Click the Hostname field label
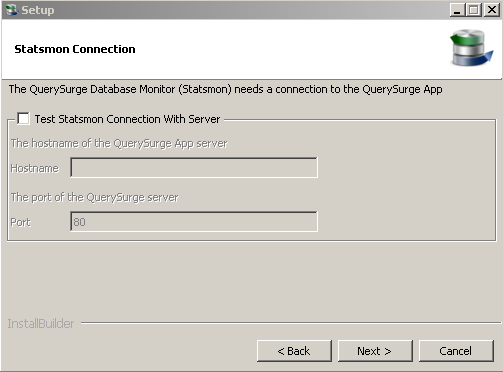Image resolution: width=503 pixels, height=372 pixels. [x=35, y=168]
